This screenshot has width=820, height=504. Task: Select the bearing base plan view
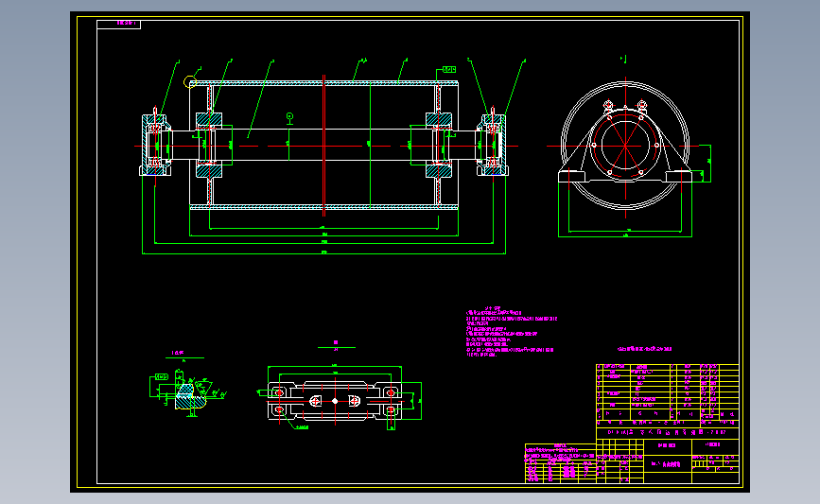click(335, 401)
